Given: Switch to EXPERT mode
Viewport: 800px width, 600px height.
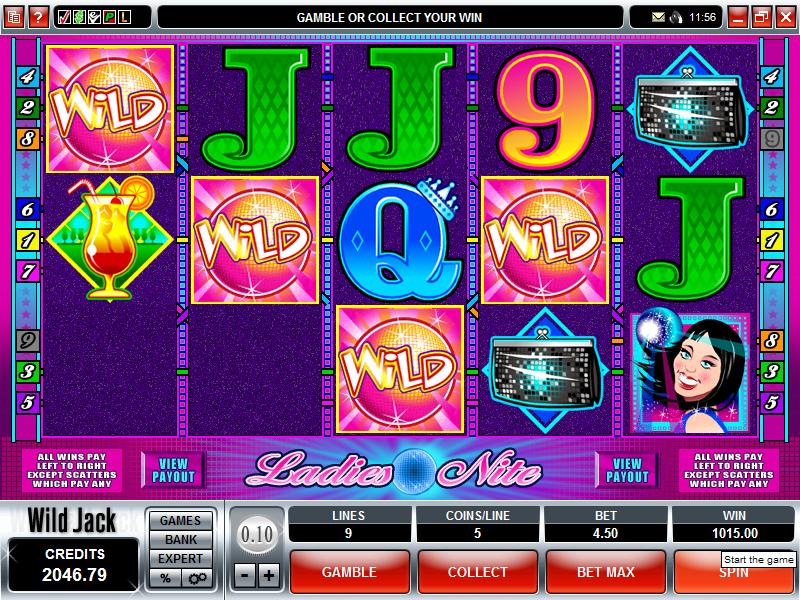Looking at the screenshot, I should click(x=181, y=559).
